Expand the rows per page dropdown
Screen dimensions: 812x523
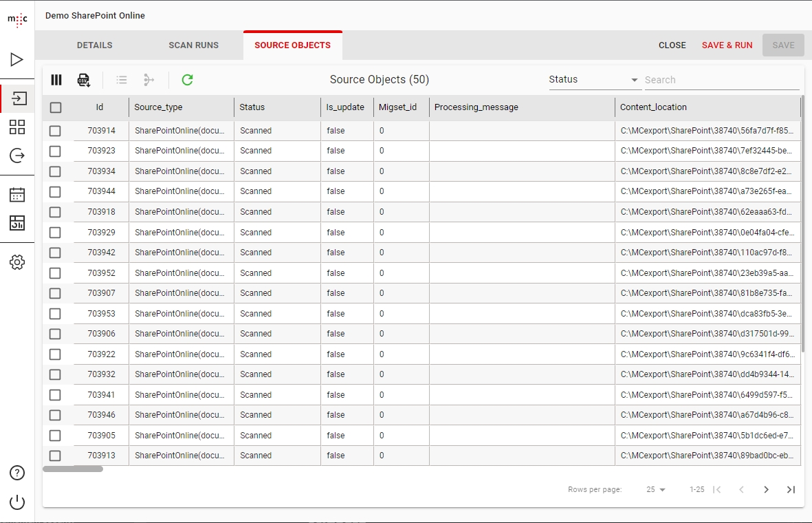(656, 489)
